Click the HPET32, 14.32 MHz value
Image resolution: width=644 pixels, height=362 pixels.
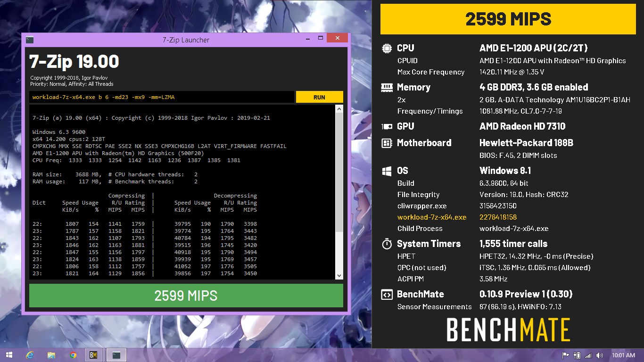[536, 256]
